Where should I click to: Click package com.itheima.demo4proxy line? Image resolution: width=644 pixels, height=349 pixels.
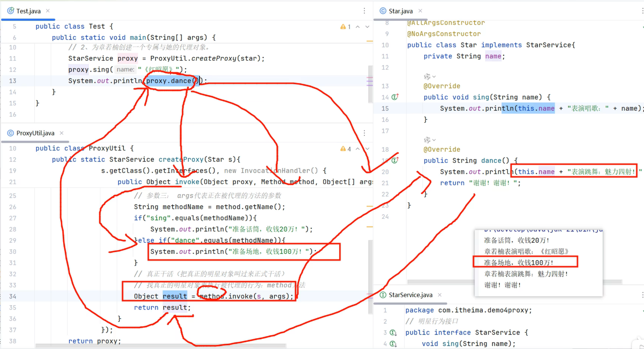[x=469, y=310]
